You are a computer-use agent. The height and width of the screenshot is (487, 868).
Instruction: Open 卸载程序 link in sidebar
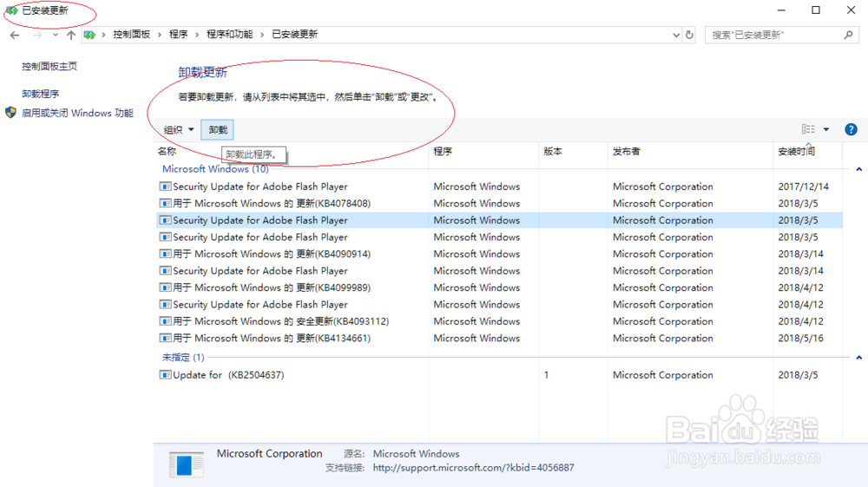pos(41,94)
